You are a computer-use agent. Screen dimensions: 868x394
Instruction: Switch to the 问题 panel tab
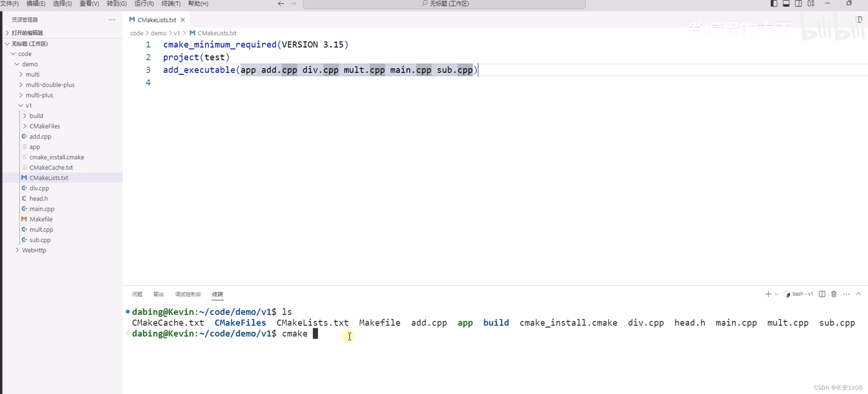point(137,294)
